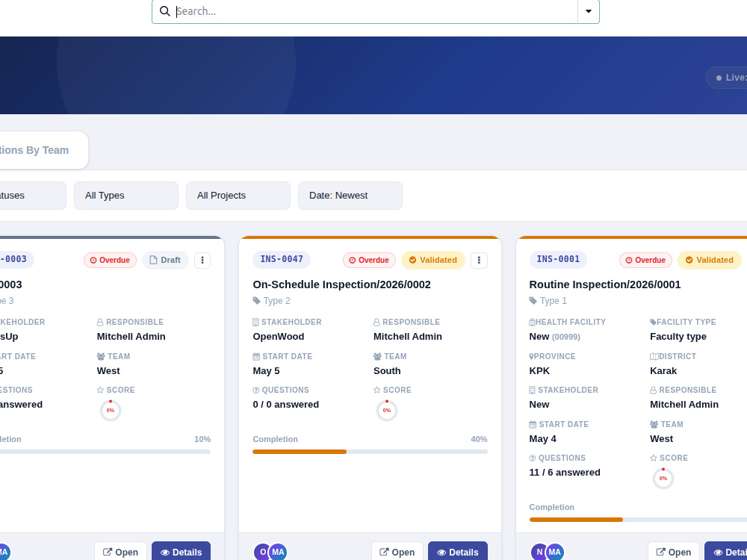
Task: Click score star icon on Draft card
Action: click(x=101, y=390)
